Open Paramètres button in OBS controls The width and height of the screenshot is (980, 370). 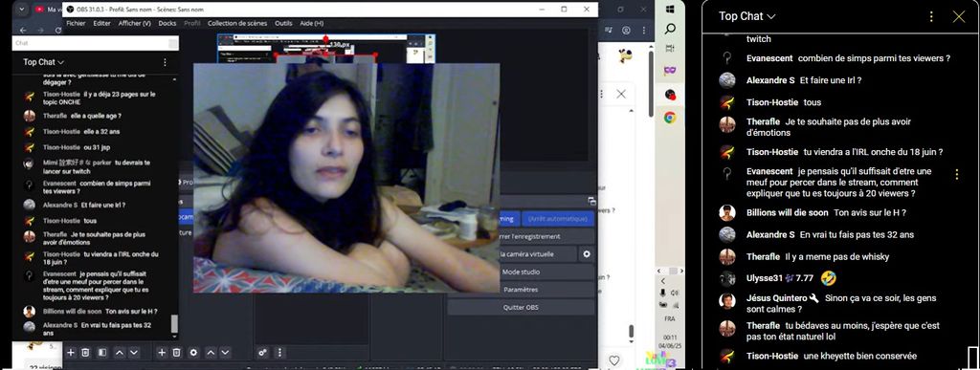[521, 290]
